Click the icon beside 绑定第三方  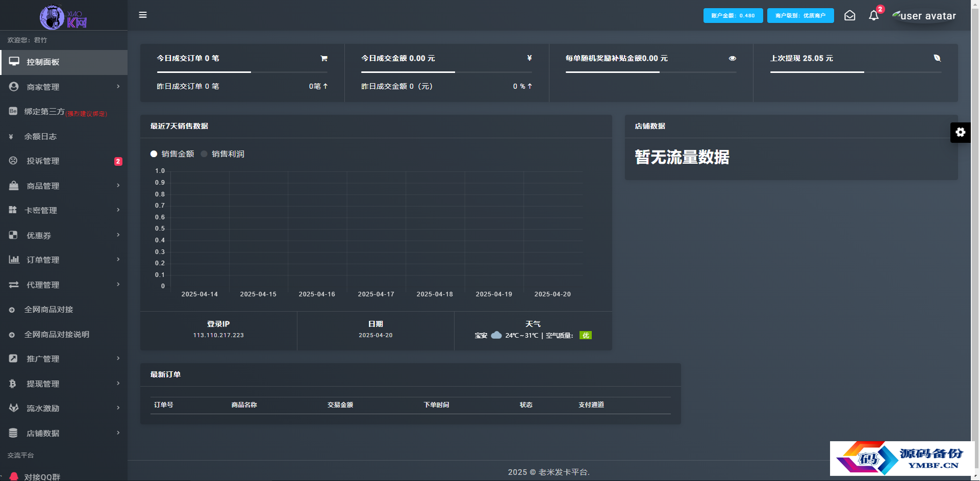(x=13, y=111)
